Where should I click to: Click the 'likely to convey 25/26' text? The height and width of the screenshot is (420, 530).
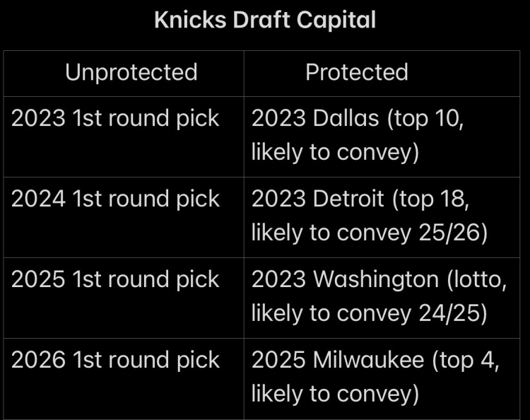pyautogui.click(x=370, y=233)
